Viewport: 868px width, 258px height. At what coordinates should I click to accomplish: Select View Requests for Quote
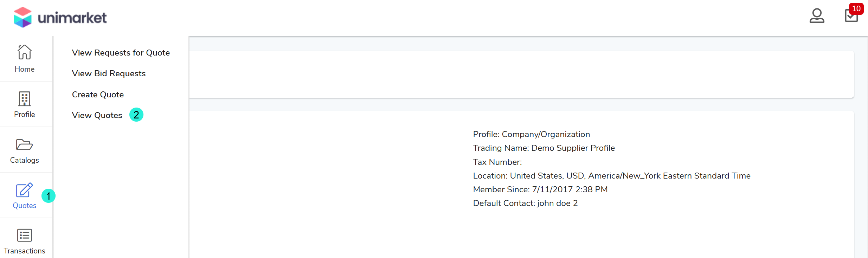pos(121,53)
